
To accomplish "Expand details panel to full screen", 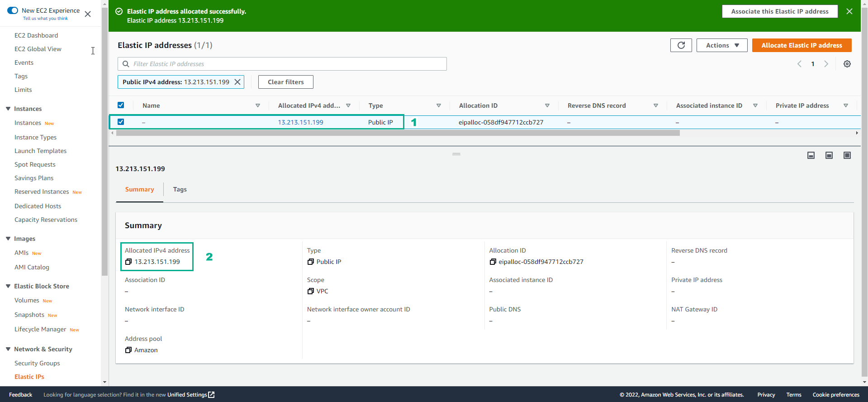I will point(847,155).
